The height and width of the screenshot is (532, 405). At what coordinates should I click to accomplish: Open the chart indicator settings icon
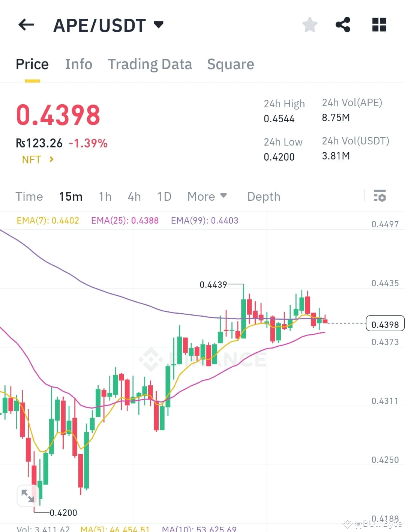[380, 196]
